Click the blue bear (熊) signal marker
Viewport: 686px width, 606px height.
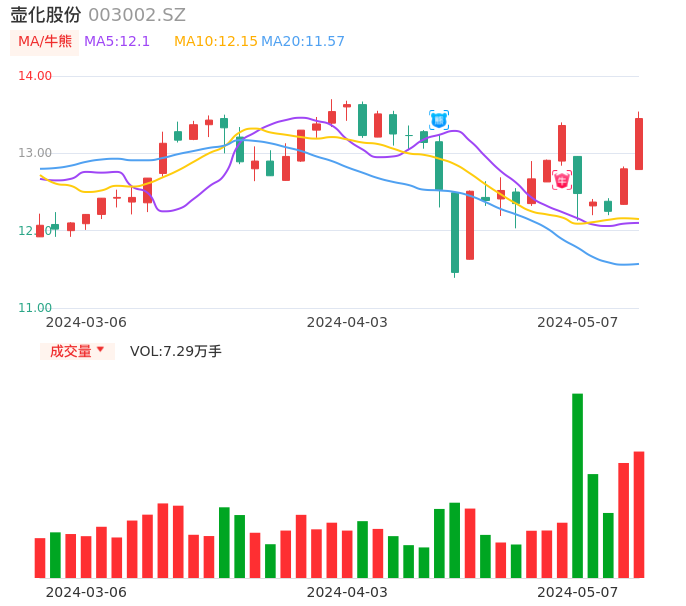(439, 119)
